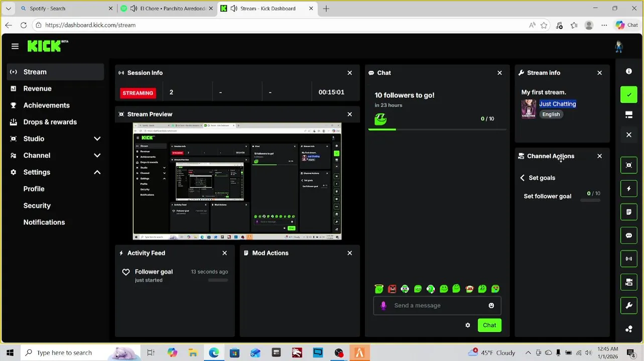Toggle the Stream Preview panel icon in the right sidebar
The image size is (644, 361).
pyautogui.click(x=628, y=165)
